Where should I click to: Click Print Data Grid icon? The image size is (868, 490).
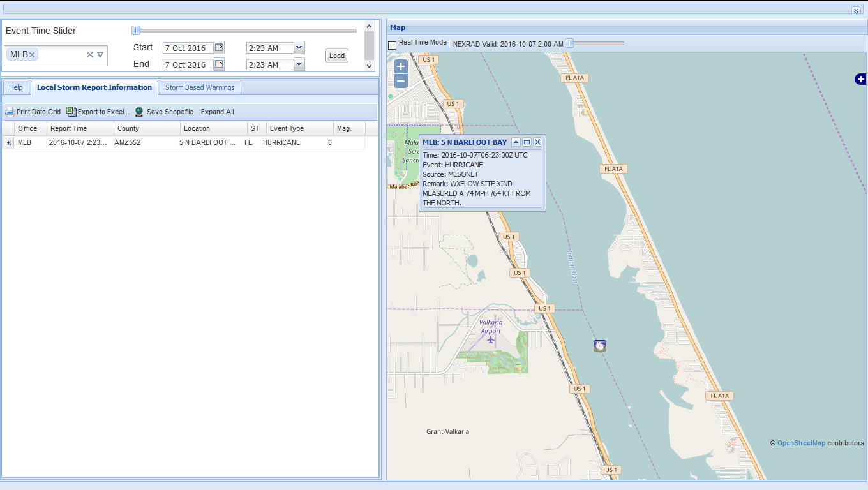[x=10, y=112]
